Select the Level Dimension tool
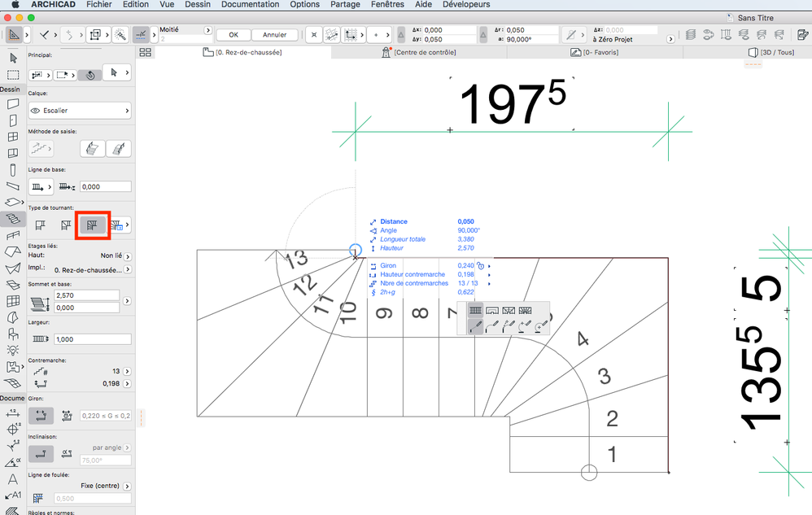This screenshot has width=812, height=515. [13, 429]
